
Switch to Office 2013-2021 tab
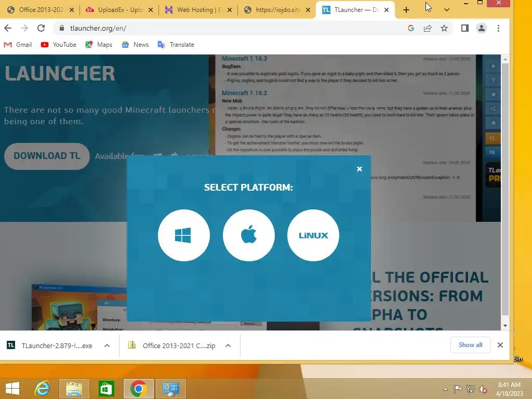pos(40,10)
